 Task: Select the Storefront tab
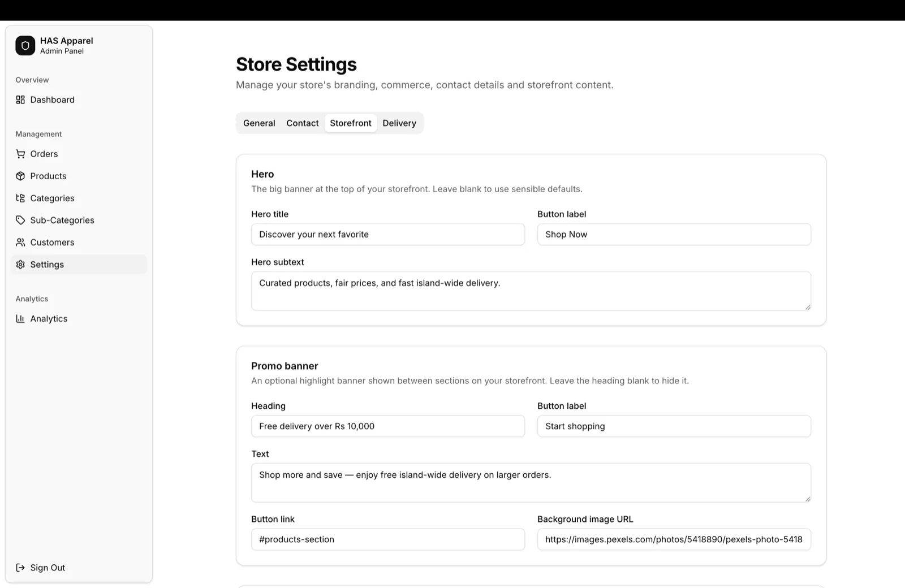point(351,123)
